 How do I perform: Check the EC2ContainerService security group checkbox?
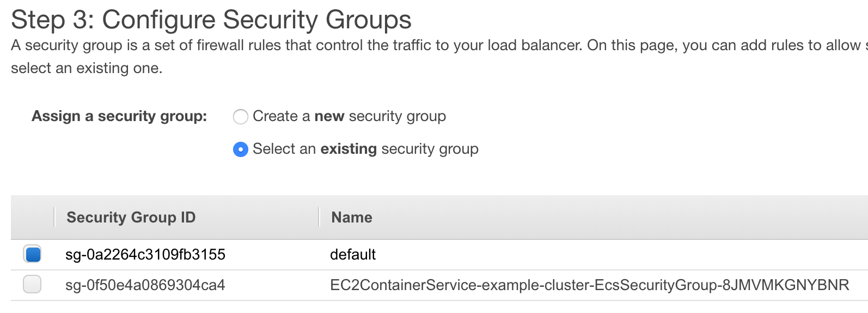click(33, 284)
